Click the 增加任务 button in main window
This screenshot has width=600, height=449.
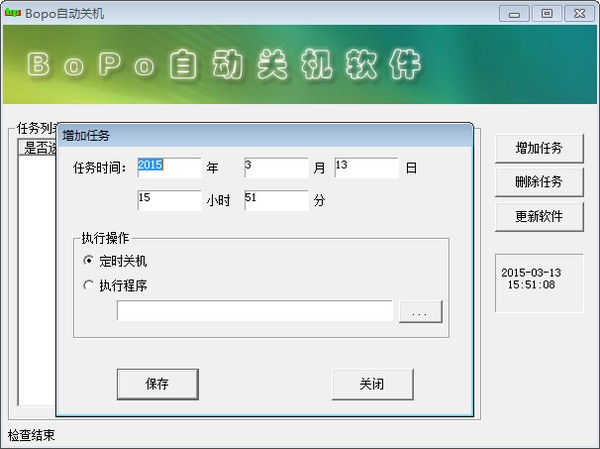[x=539, y=149]
